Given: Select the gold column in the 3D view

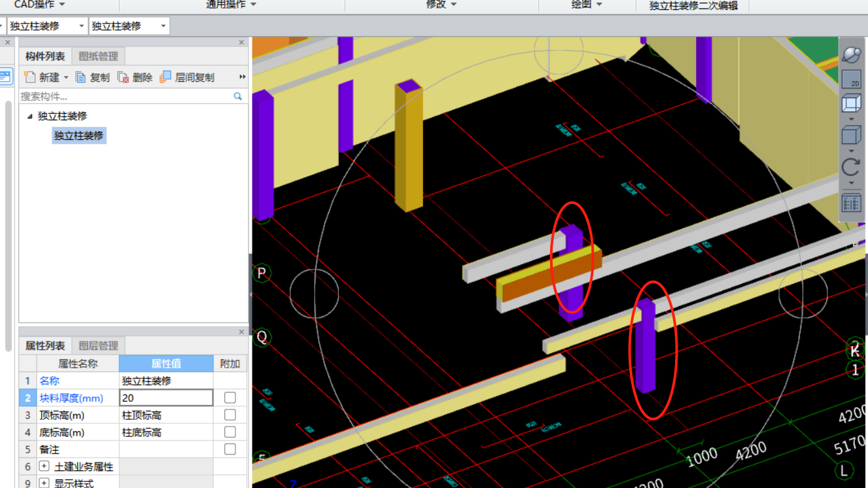Looking at the screenshot, I should (x=409, y=145).
